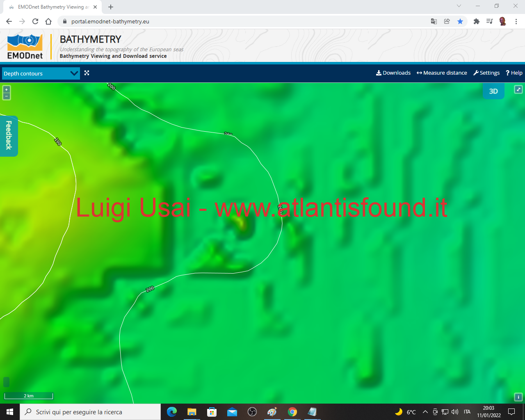The image size is (525, 420).
Task: Open Google Chrome taskbar icon
Action: [292, 412]
